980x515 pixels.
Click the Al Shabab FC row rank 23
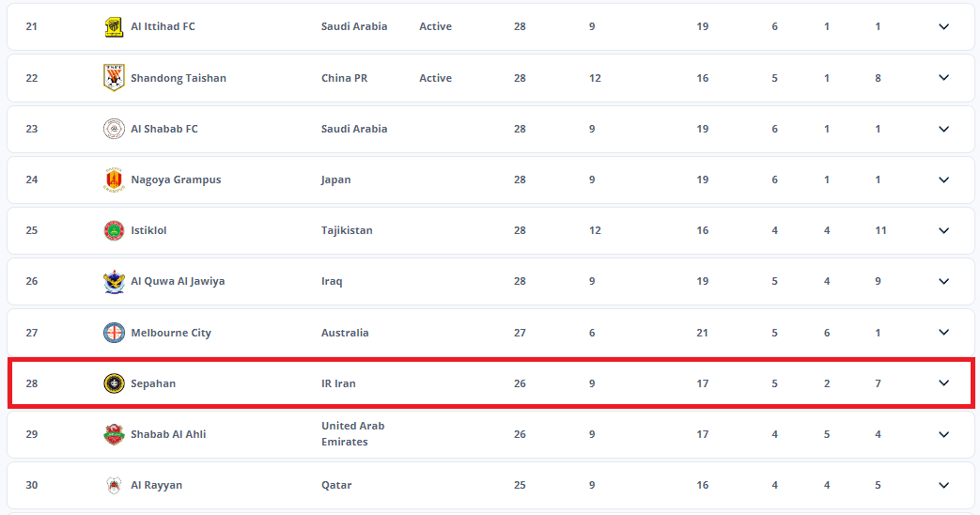(x=32, y=129)
